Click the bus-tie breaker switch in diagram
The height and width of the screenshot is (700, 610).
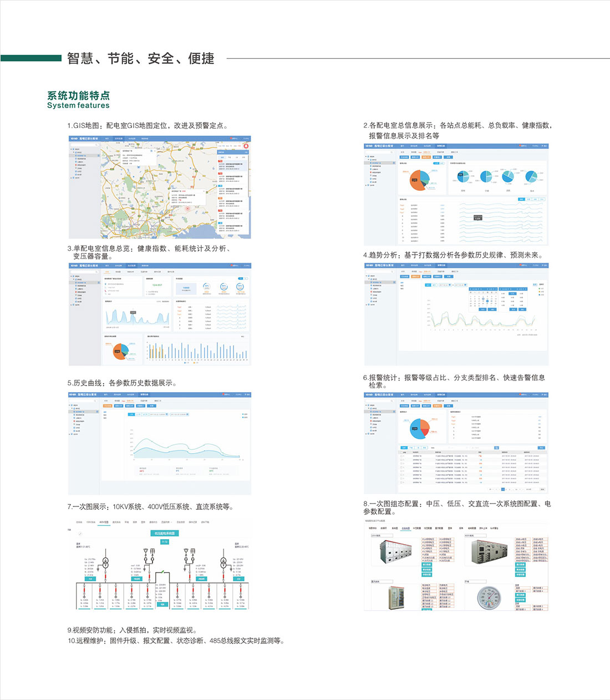pos(161,573)
